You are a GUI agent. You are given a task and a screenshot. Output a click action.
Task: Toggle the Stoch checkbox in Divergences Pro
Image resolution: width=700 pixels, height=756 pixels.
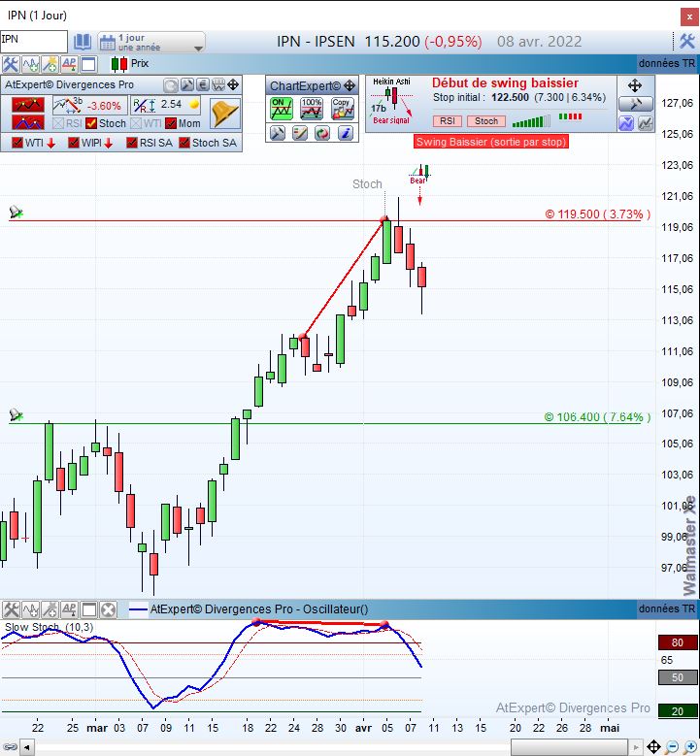(x=91, y=123)
